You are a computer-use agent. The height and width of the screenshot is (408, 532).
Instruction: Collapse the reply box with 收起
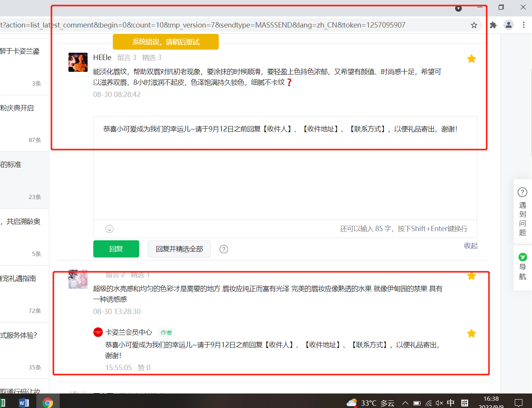click(x=471, y=246)
